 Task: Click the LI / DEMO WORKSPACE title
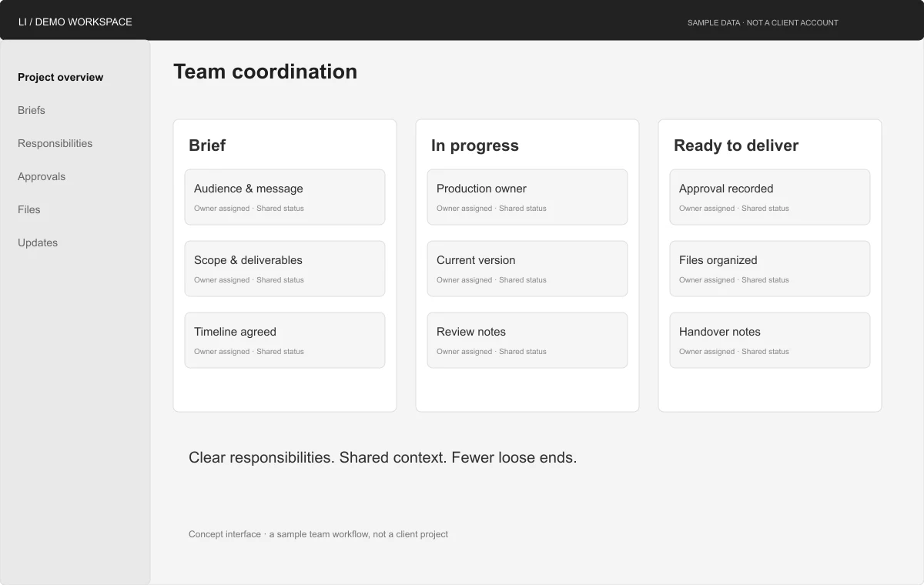click(75, 22)
